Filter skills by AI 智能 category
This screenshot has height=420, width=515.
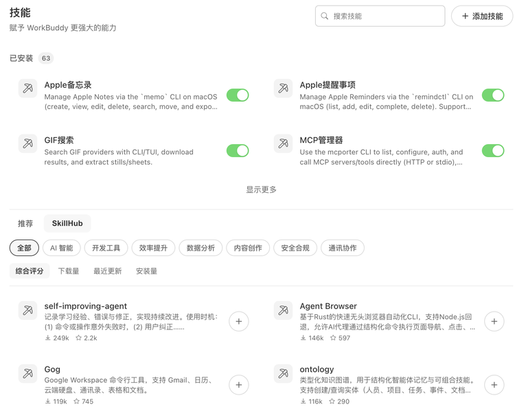coord(62,248)
